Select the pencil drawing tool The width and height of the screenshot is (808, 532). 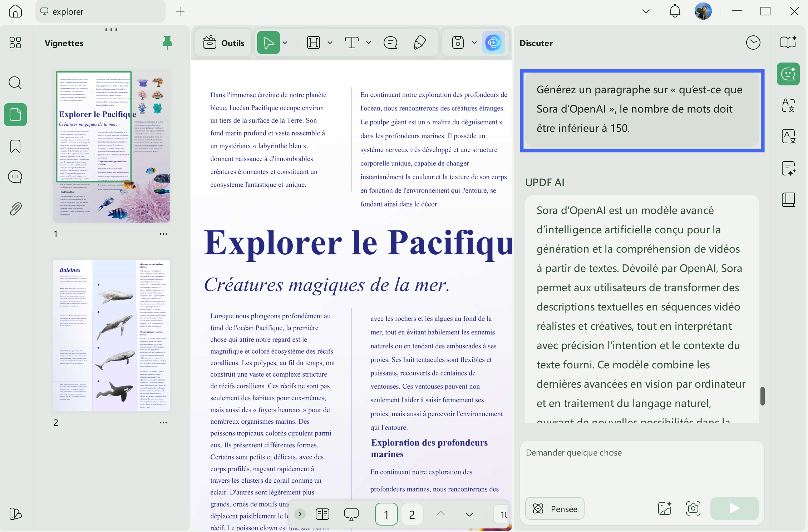coord(420,43)
